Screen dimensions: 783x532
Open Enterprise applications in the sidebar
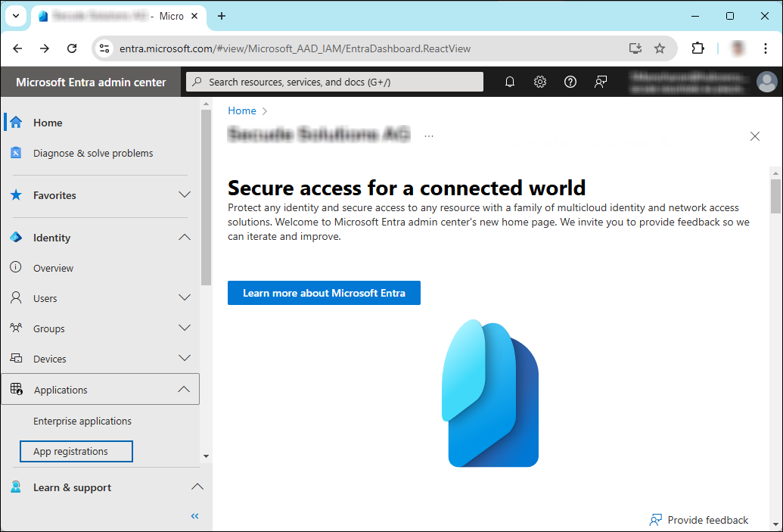point(82,421)
